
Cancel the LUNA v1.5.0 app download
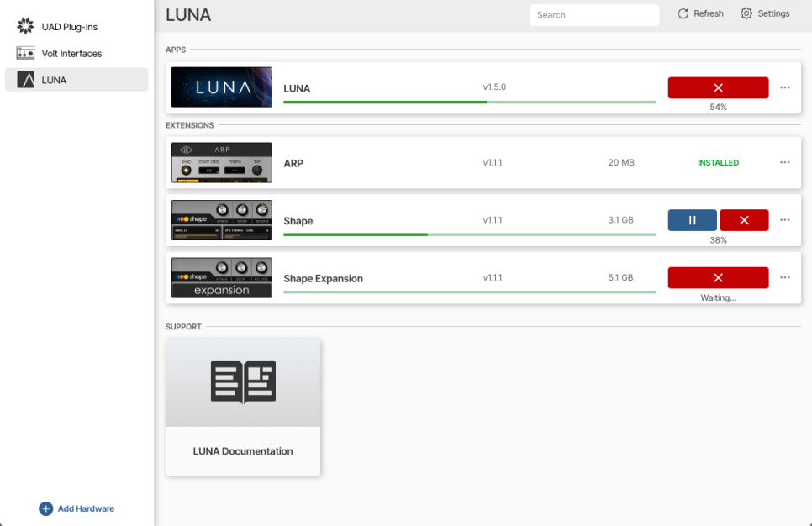(718, 87)
